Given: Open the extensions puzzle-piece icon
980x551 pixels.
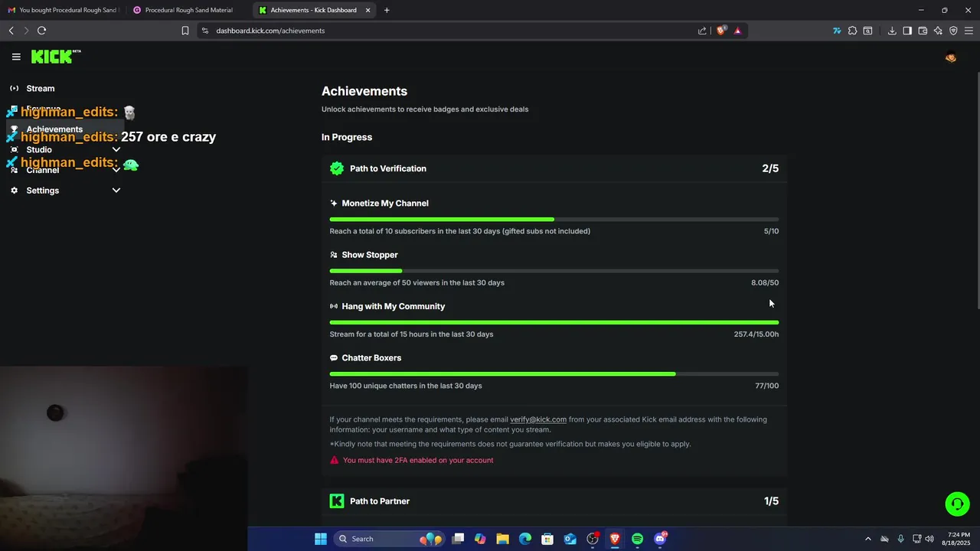Looking at the screenshot, I should click(852, 31).
